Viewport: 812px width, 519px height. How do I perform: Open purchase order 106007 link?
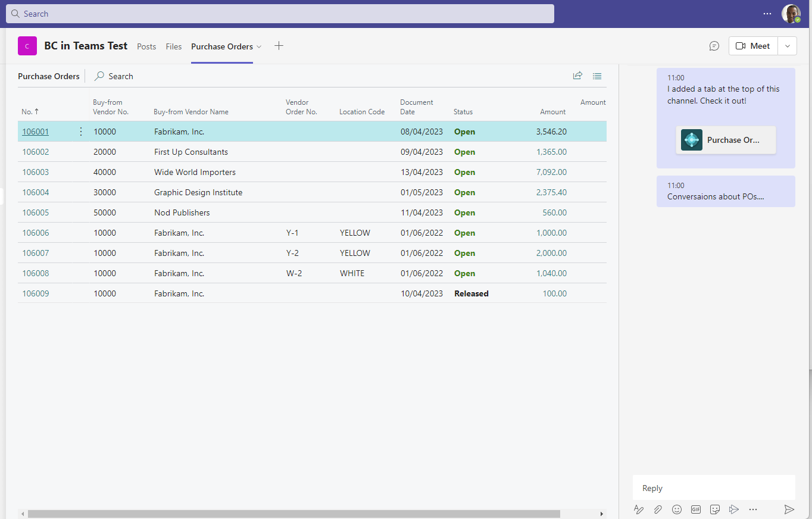(x=36, y=253)
